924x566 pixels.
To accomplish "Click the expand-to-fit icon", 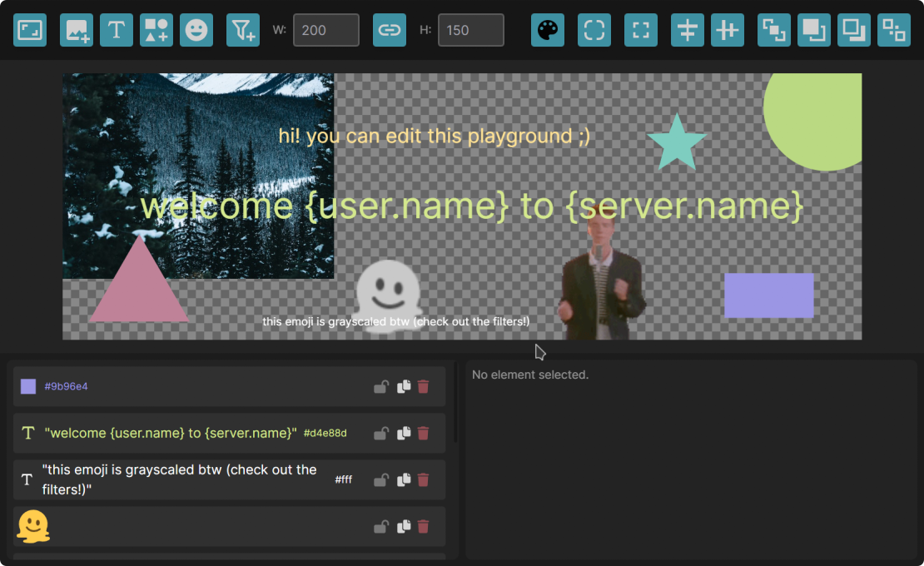I will [640, 30].
